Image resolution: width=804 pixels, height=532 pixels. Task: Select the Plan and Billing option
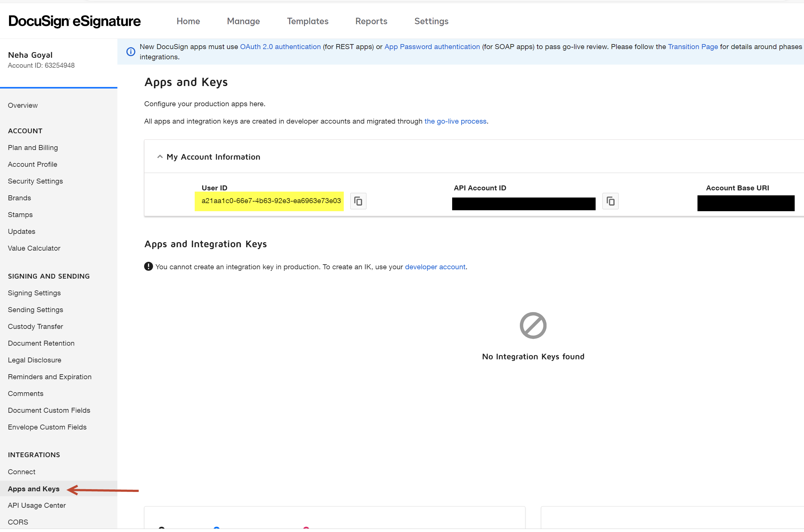pos(33,147)
